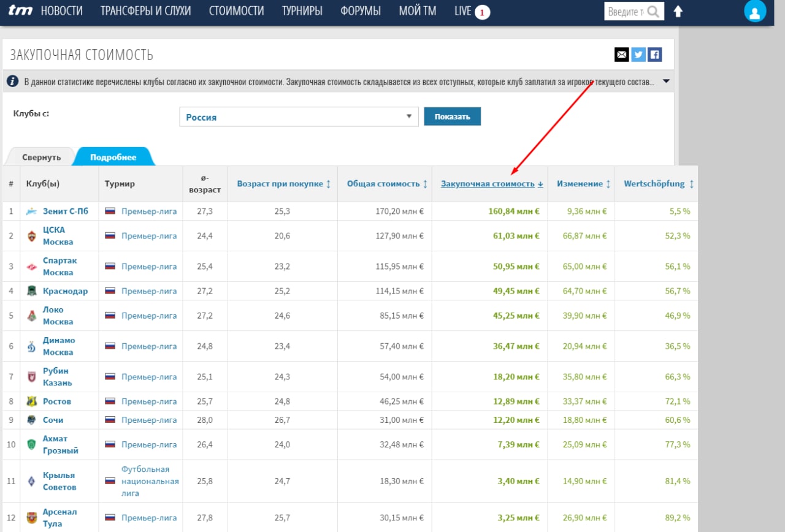785x532 pixels.
Task: Open МОЙ ТМ menu
Action: (418, 11)
